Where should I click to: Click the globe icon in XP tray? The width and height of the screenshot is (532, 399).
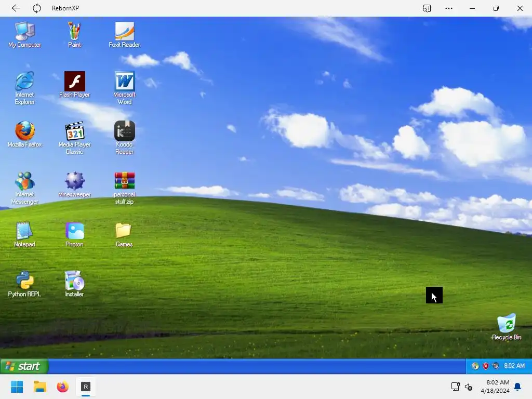coord(475,366)
